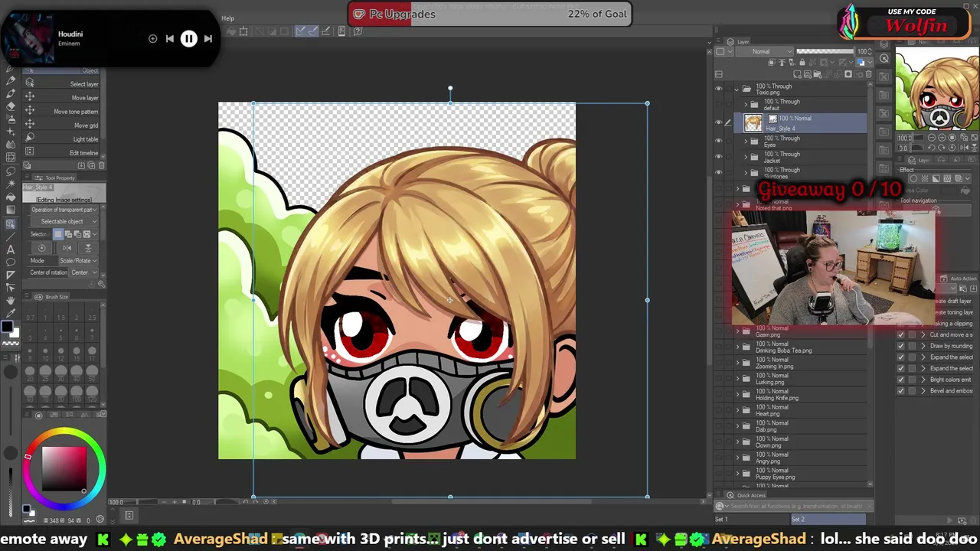Click the Hair_Style 4 layer thumbnail
The height and width of the screenshot is (551, 980).
point(753,122)
